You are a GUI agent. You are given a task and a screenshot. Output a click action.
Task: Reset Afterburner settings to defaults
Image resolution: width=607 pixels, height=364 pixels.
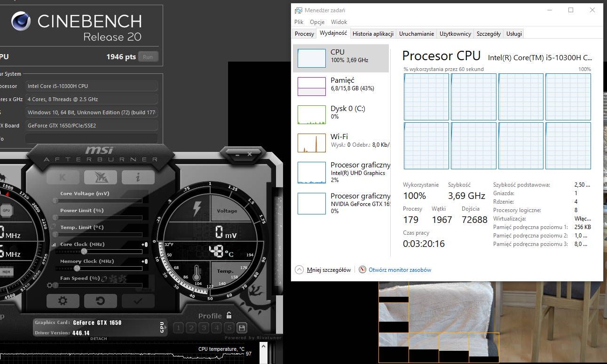pyautogui.click(x=100, y=301)
